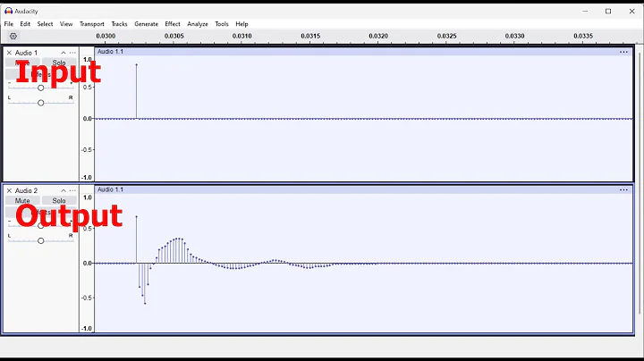
Task: Close the Audacity window
Action: (x=631, y=11)
